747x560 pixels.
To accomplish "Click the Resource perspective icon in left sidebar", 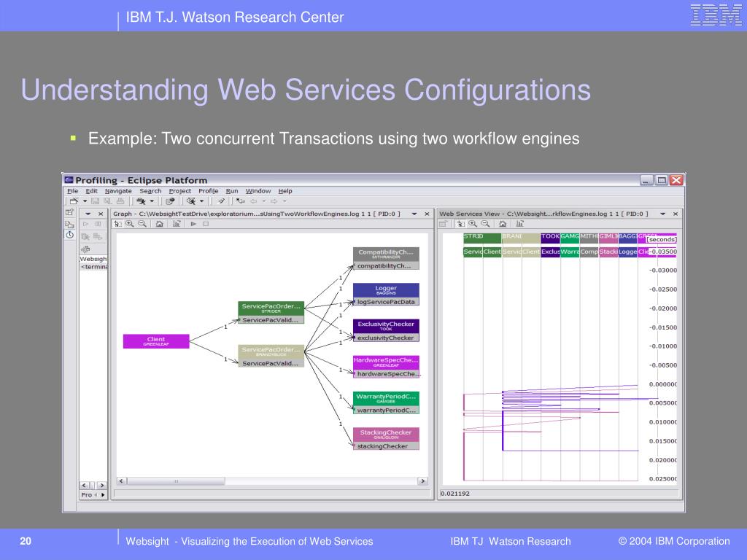I will pos(69,224).
